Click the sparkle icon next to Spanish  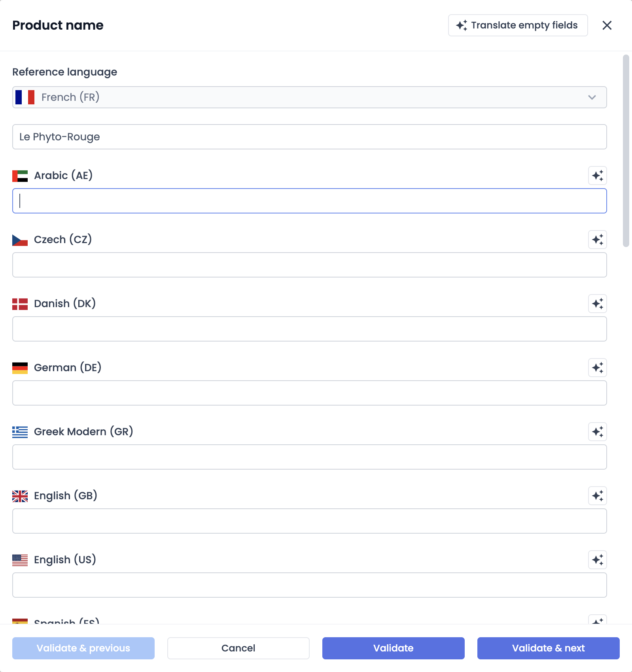pyautogui.click(x=598, y=621)
